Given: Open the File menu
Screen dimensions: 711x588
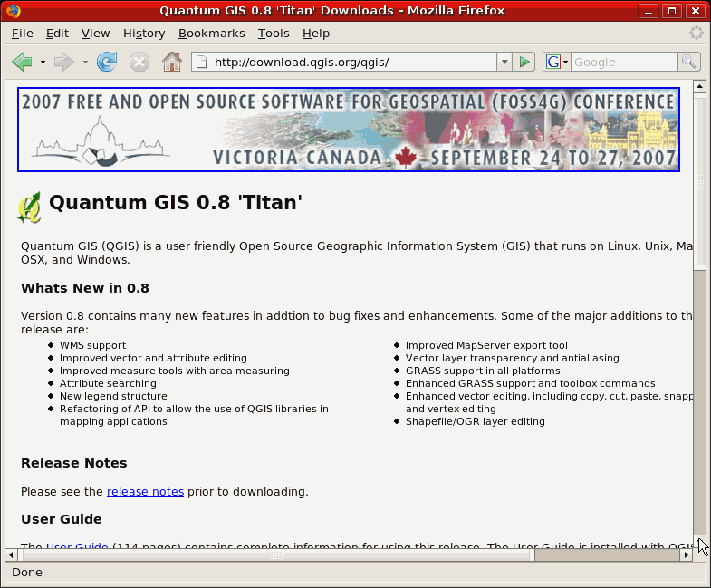Looking at the screenshot, I should (x=23, y=34).
